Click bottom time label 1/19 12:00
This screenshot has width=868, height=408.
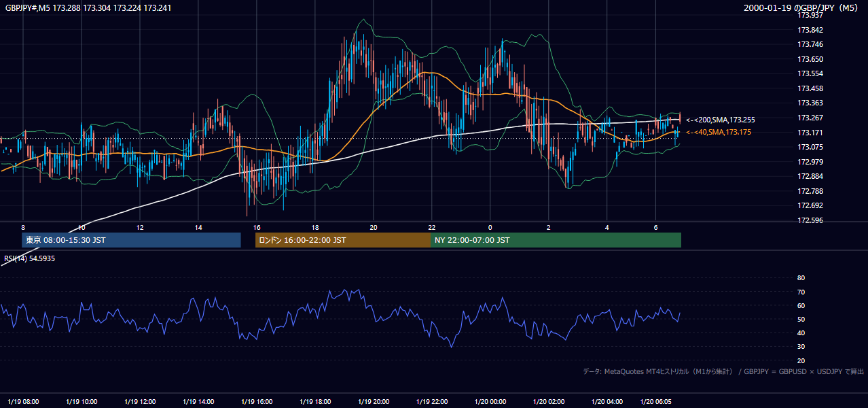click(141, 401)
